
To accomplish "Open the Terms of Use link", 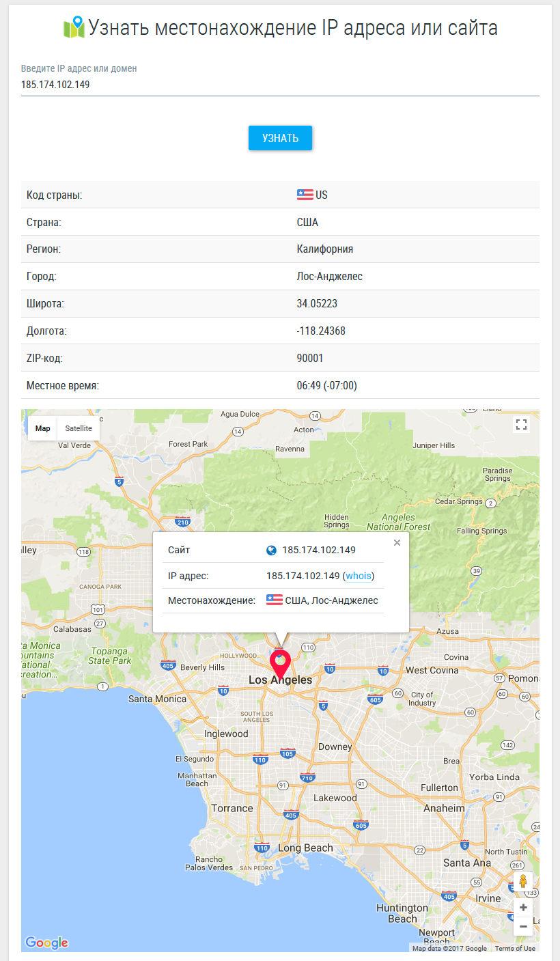I will pos(515,948).
